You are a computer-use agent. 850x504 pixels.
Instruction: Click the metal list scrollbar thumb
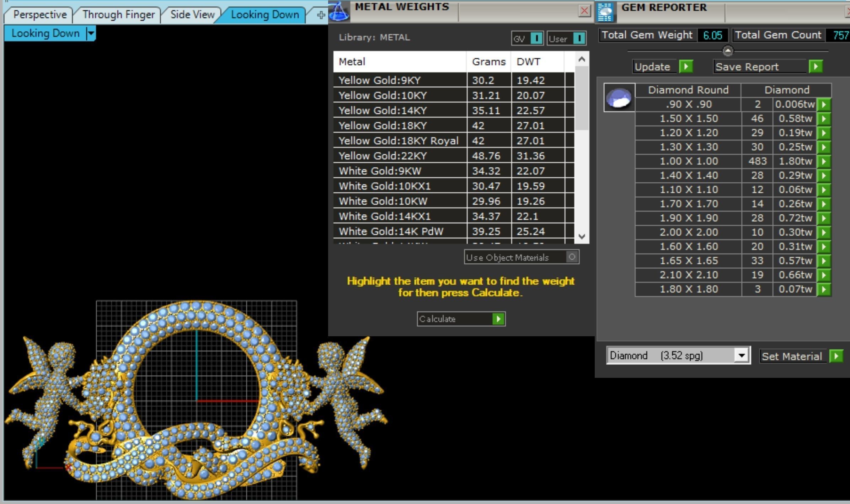tap(582, 98)
